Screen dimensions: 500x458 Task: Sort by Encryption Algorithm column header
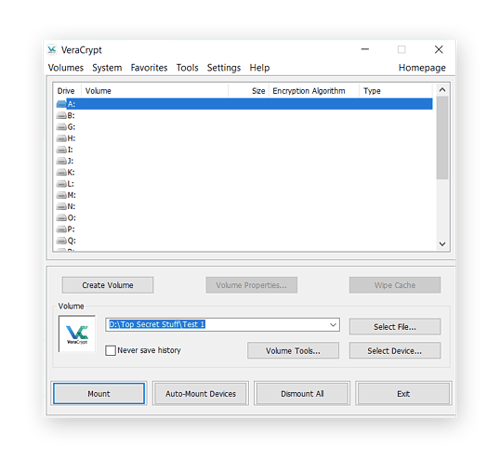(x=314, y=91)
